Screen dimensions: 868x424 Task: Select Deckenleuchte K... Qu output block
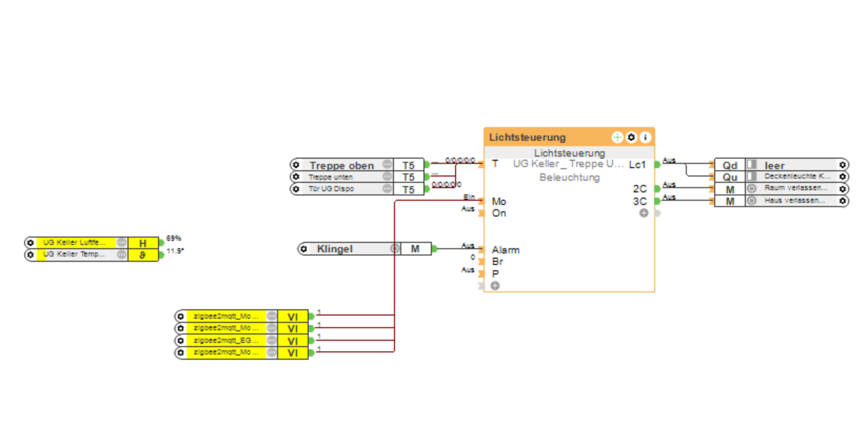pyautogui.click(x=781, y=178)
